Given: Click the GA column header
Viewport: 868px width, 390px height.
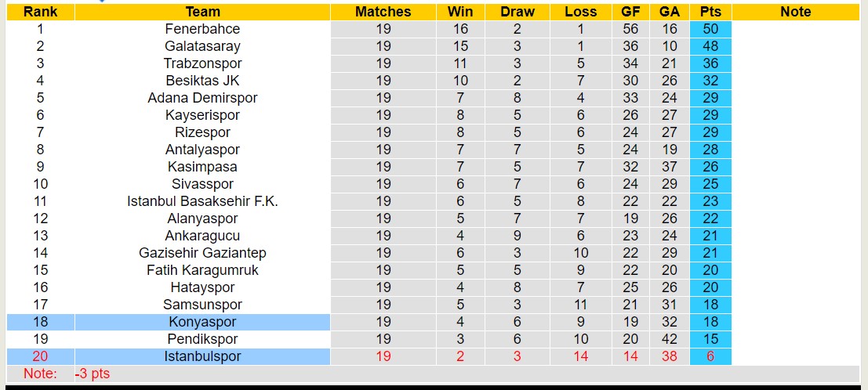Looking at the screenshot, I should [x=670, y=12].
